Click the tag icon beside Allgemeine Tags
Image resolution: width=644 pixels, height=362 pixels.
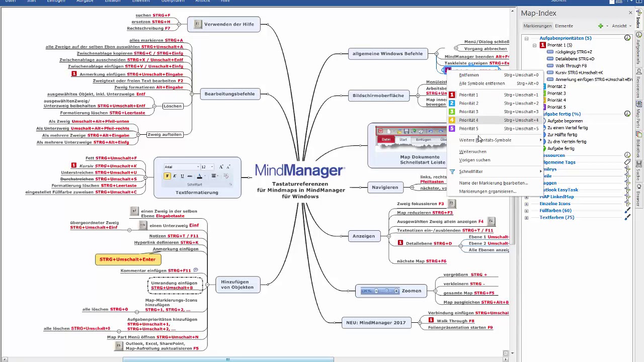coord(627,162)
